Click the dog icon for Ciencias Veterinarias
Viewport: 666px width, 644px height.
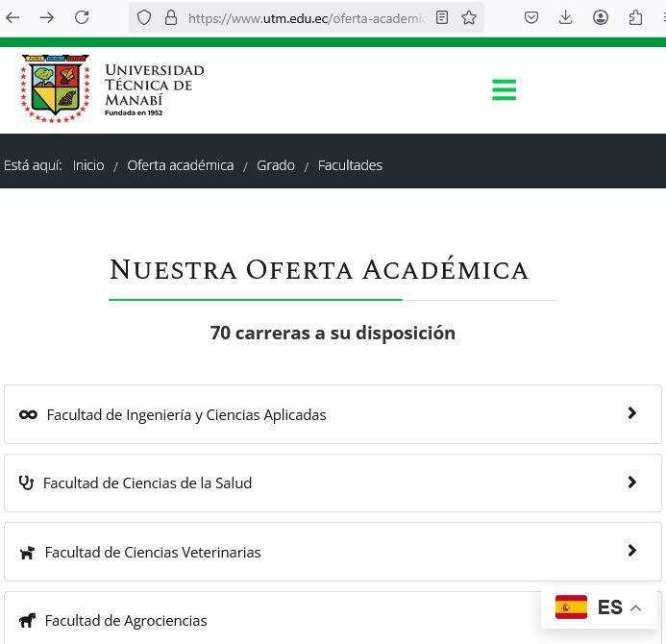pyautogui.click(x=27, y=553)
